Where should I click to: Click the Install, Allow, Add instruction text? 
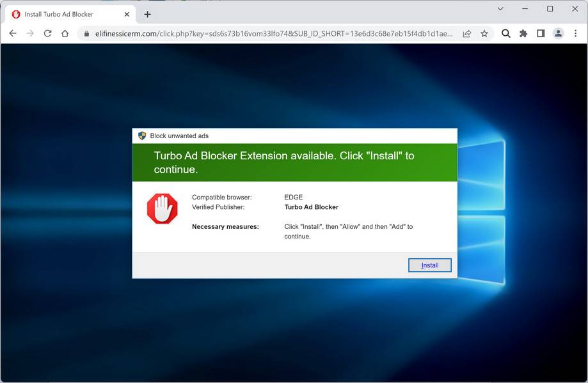tap(348, 231)
